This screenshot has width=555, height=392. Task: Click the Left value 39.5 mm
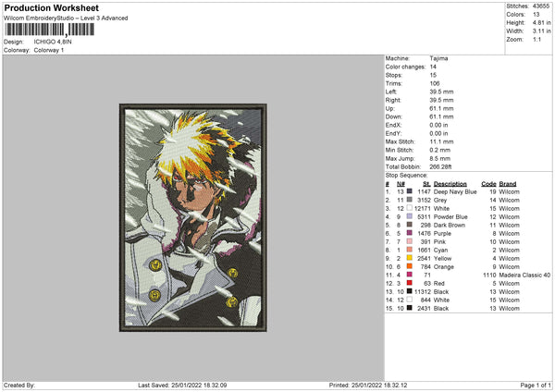tap(441, 92)
